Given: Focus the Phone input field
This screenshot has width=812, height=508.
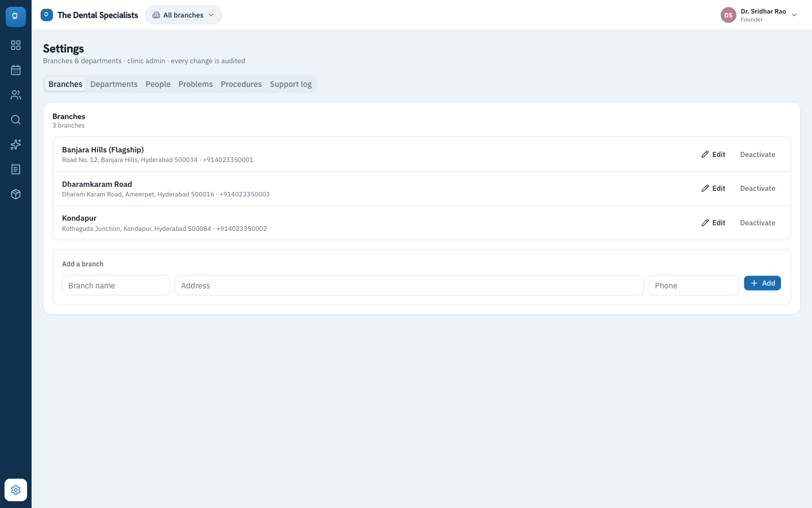Looking at the screenshot, I should pos(694,286).
